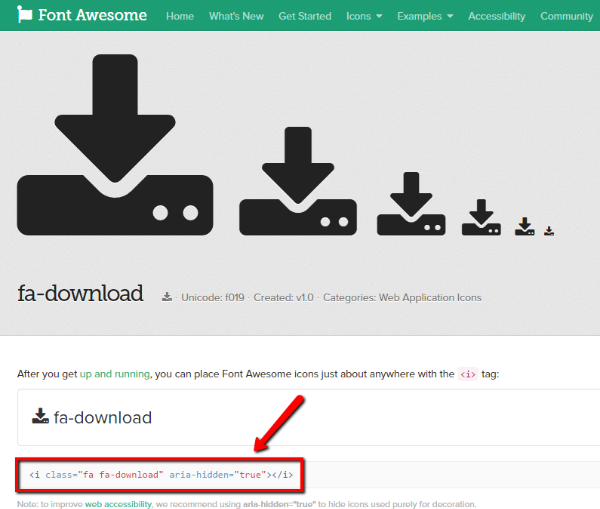Screen dimensions: 600x509
Task: Select Get Started in the navbar
Action: click(305, 16)
